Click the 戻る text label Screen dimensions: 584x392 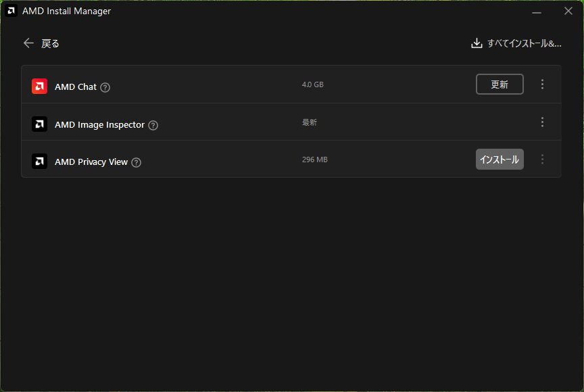pyautogui.click(x=51, y=43)
